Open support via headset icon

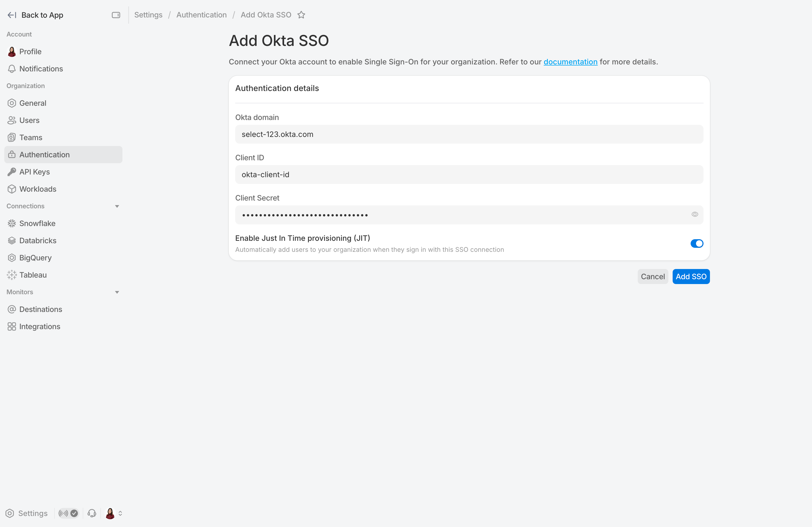click(92, 513)
